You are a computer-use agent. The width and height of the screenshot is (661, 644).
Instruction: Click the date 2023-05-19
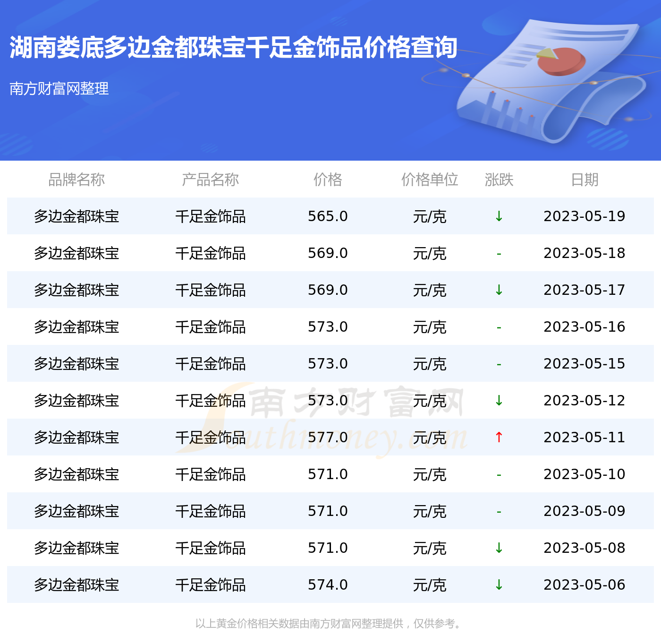coord(585,216)
